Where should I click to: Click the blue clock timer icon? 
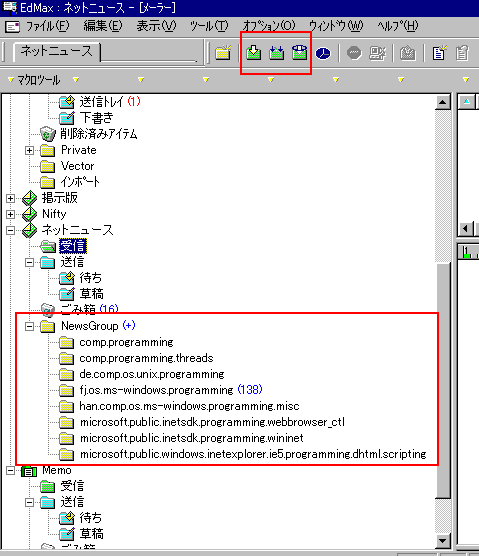coord(323,54)
